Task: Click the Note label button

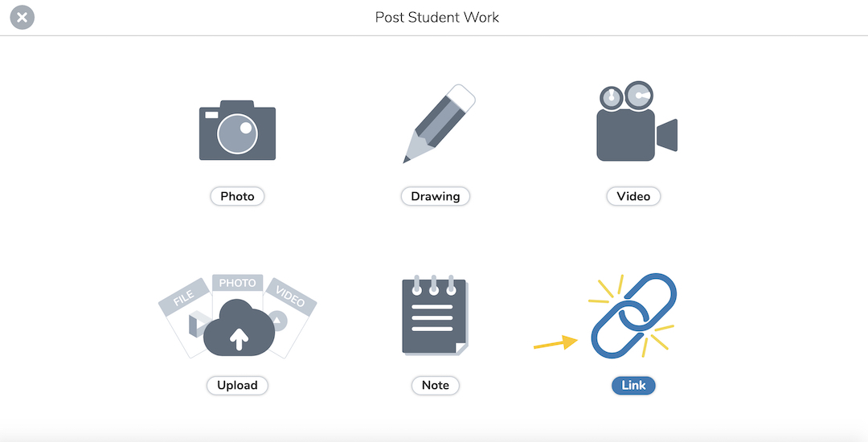Action: tap(435, 386)
